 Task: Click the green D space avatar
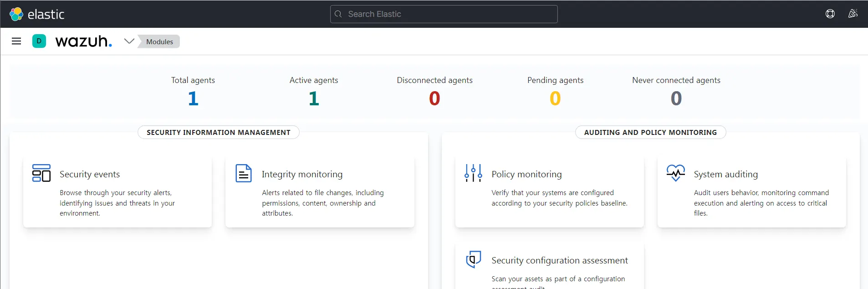click(39, 41)
